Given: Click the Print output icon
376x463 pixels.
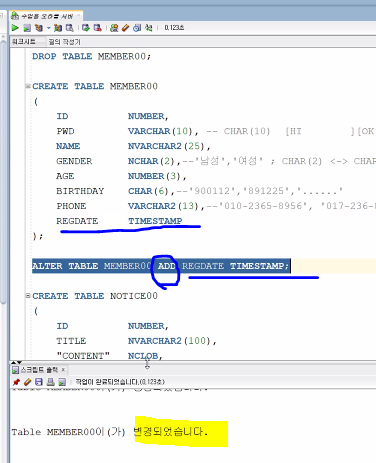Looking at the screenshot, I should (51, 382).
